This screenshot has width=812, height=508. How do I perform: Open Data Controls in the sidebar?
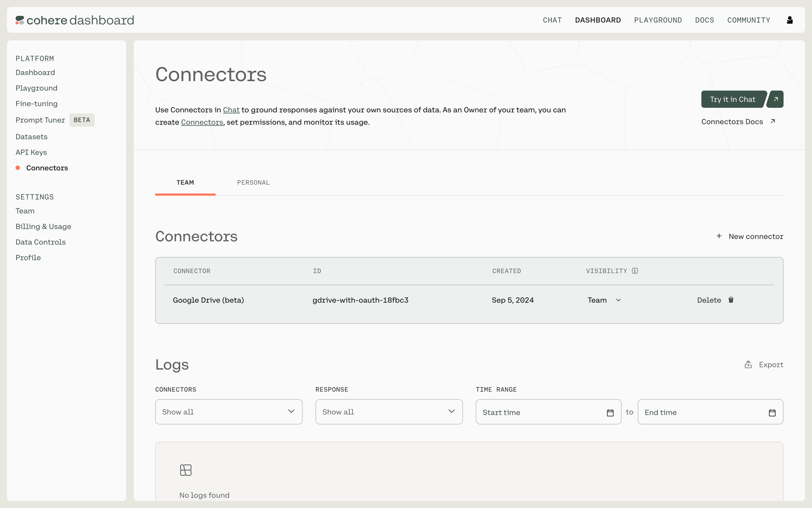coord(41,242)
